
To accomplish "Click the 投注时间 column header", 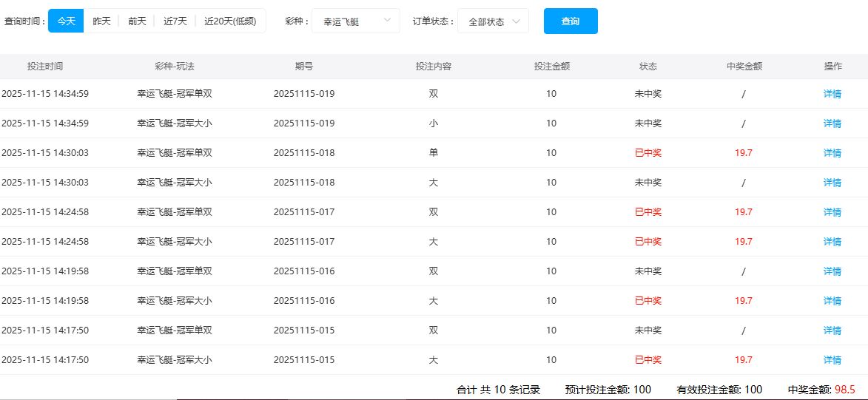I will pos(45,67).
